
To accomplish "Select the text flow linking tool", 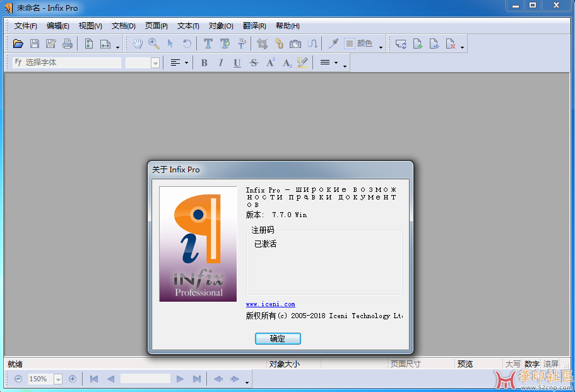I will [312, 44].
